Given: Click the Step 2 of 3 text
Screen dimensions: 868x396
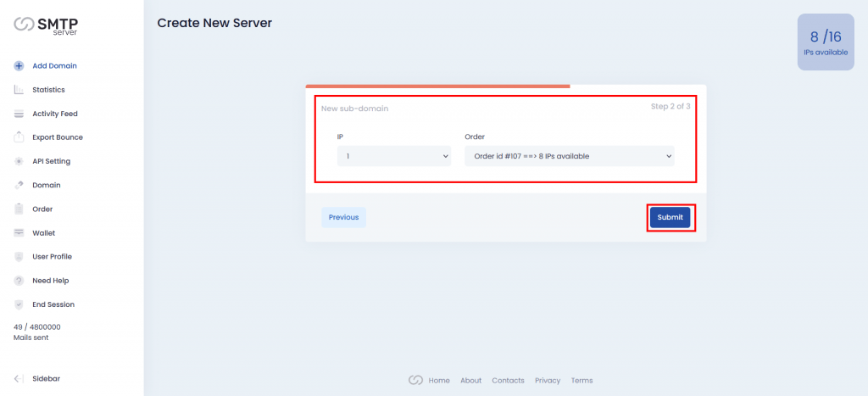Looking at the screenshot, I should coord(670,106).
